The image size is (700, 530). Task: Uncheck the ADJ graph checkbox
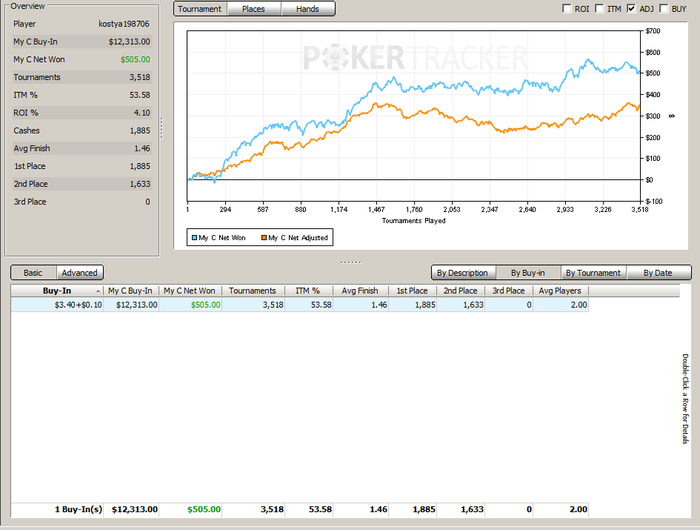coord(631,8)
